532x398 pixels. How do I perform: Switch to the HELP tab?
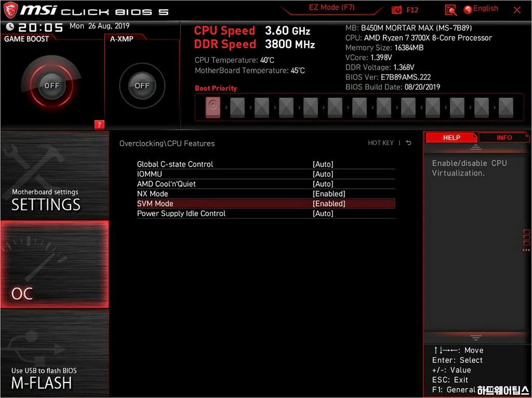tap(451, 138)
